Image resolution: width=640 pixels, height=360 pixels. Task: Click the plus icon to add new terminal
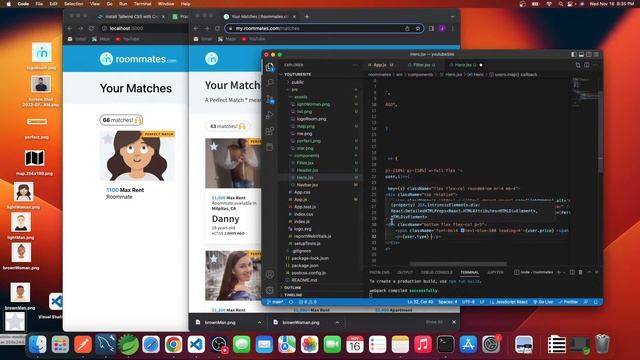pos(559,272)
